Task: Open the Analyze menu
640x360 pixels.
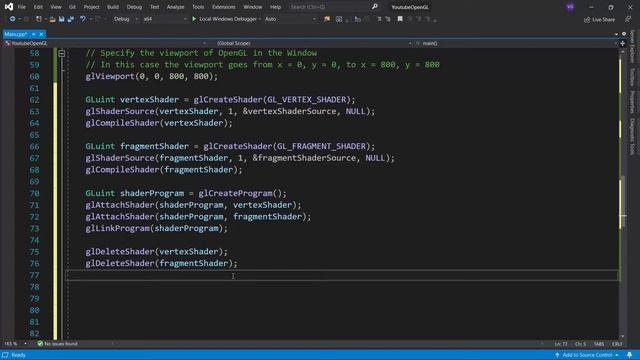Action: (x=176, y=7)
